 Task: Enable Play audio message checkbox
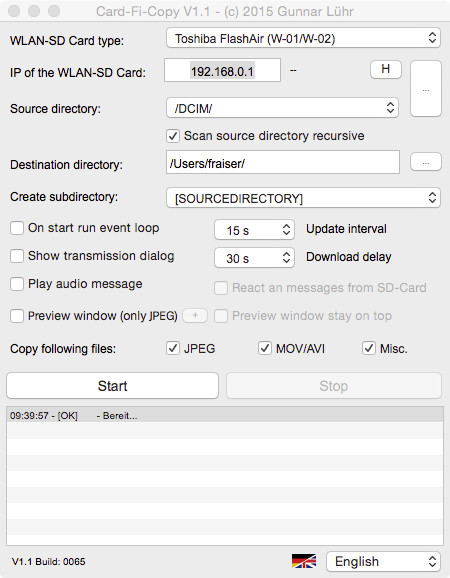pos(17,284)
